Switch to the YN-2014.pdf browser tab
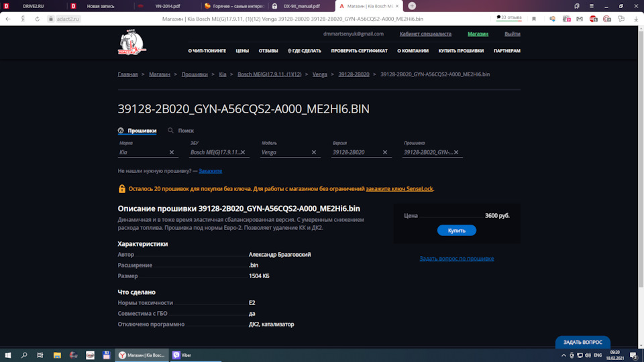This screenshot has height=362, width=644. (x=168, y=6)
